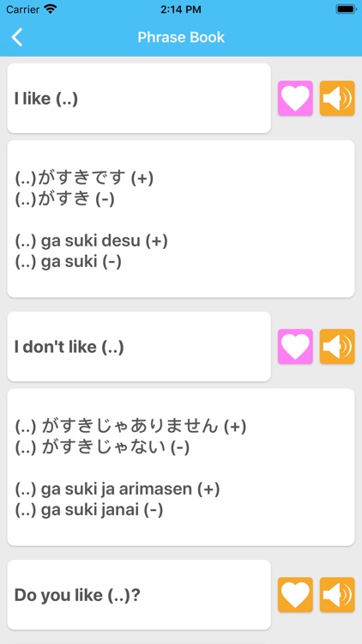Tap the "ga suki ja arimasen" translation box
Screen dimensions: 362x644
coord(181,467)
